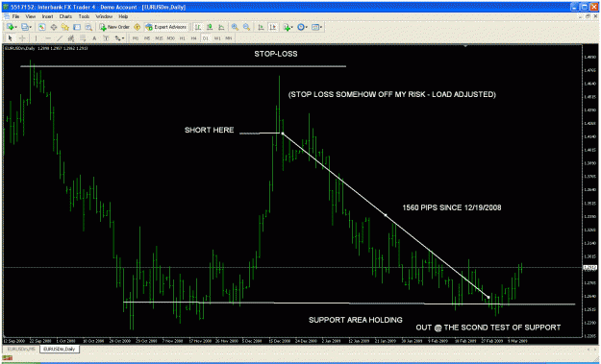This screenshot has height=364, width=601.
Task: Click the 'STOP-LOSS' chart label
Action: tap(276, 54)
